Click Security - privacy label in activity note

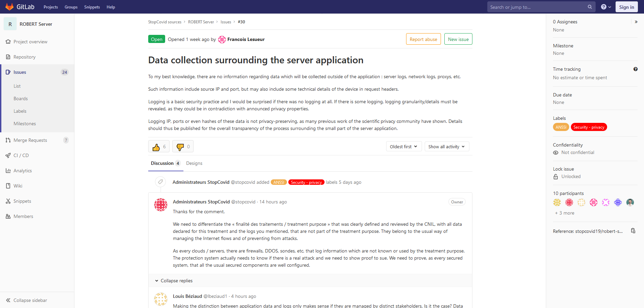tap(306, 182)
